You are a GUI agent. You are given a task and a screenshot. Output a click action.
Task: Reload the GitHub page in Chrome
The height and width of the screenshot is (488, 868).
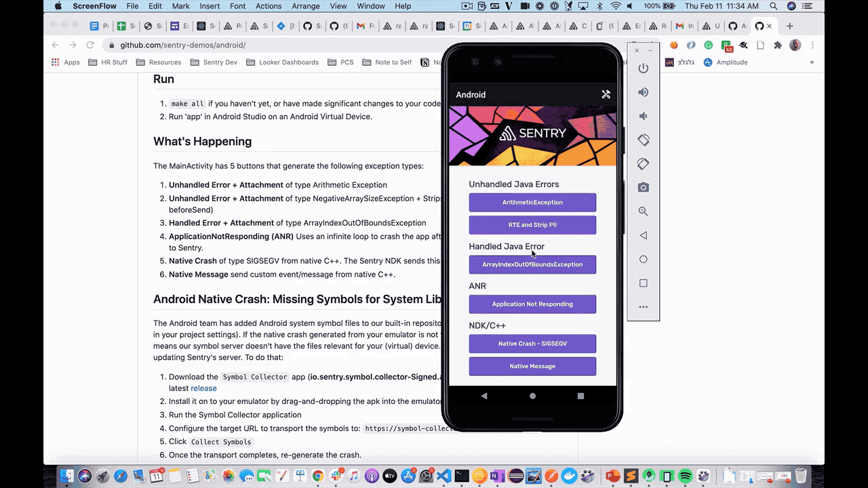click(x=90, y=45)
